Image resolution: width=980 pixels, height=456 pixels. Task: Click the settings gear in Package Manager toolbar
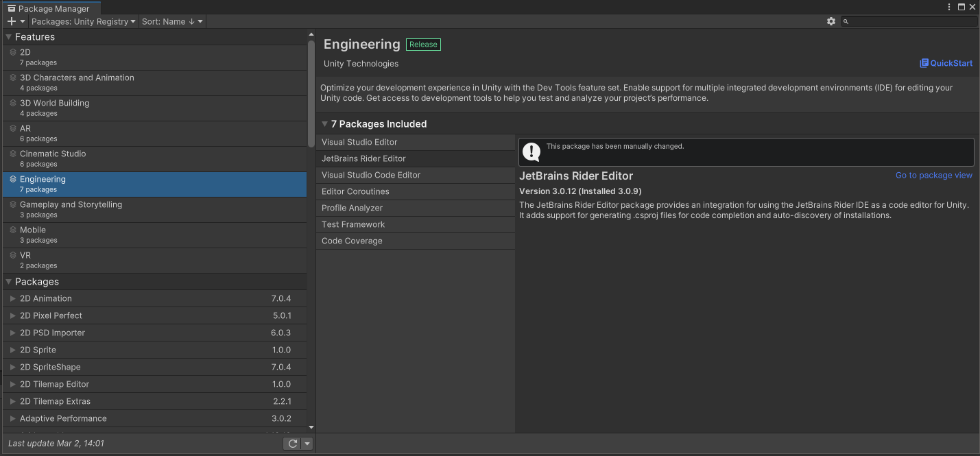[831, 21]
